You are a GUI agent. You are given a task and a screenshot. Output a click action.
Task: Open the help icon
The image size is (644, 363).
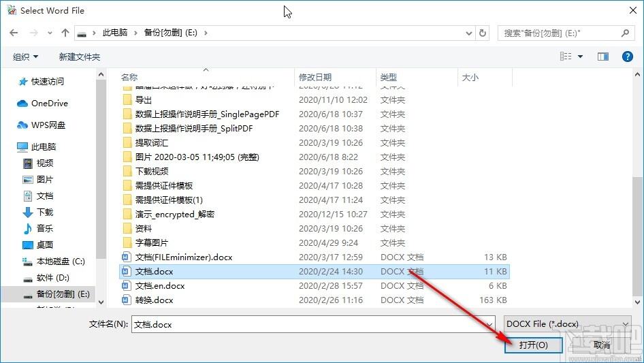[627, 57]
